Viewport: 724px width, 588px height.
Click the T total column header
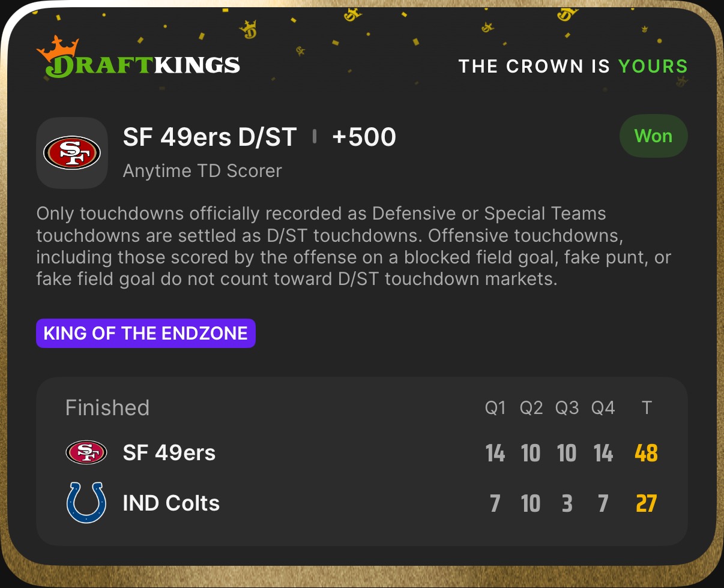coord(646,409)
